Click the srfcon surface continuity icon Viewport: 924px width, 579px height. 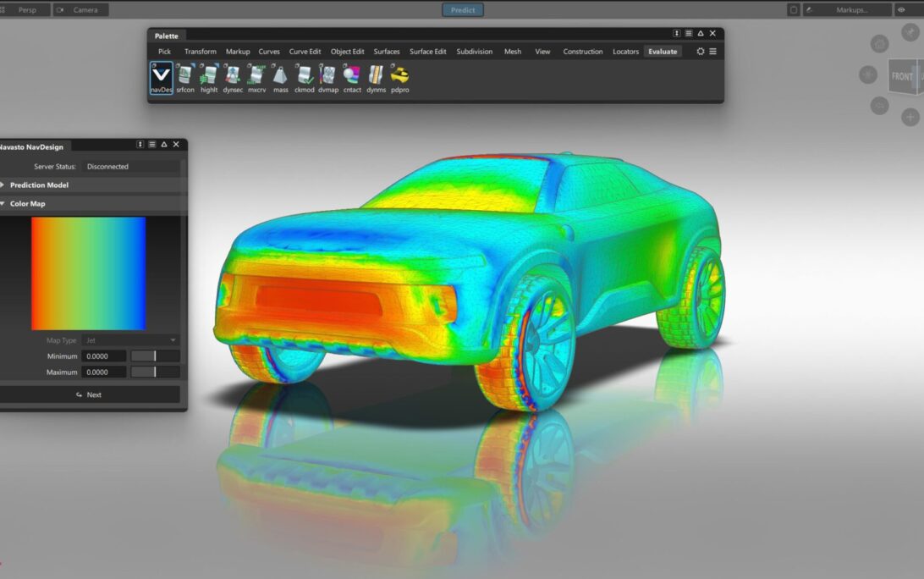(x=184, y=75)
